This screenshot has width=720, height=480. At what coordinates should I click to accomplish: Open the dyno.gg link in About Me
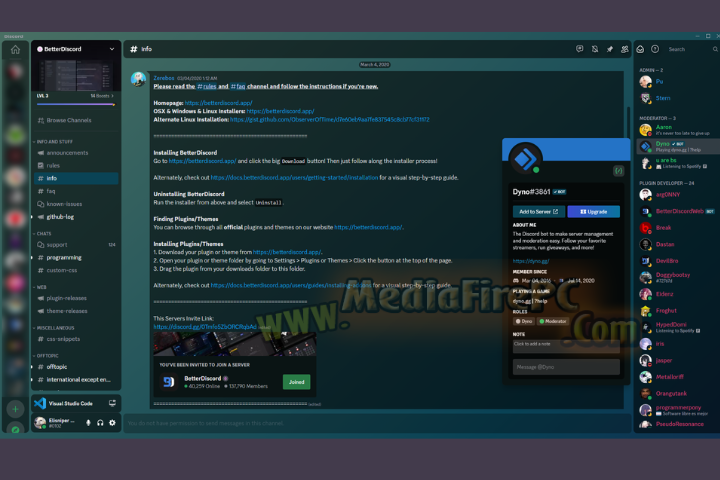pyautogui.click(x=531, y=261)
